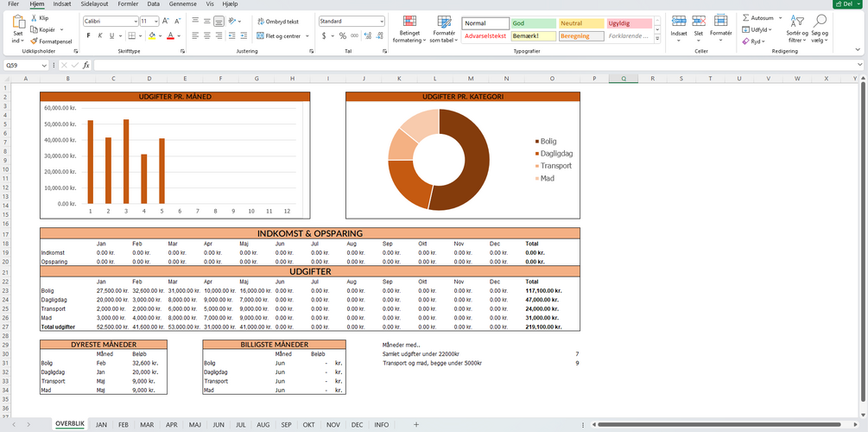Add a new sheet with plus
Image resolution: width=868 pixels, height=432 pixels.
pos(416,425)
